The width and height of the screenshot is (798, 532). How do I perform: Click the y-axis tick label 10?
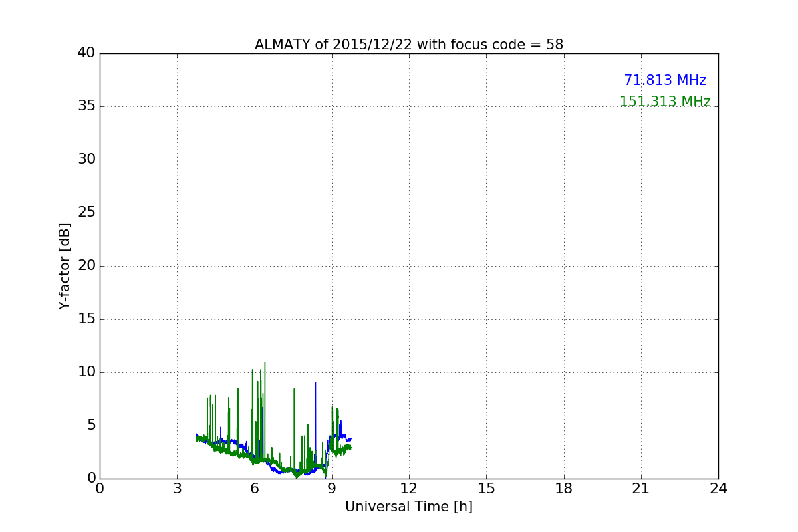pyautogui.click(x=86, y=372)
